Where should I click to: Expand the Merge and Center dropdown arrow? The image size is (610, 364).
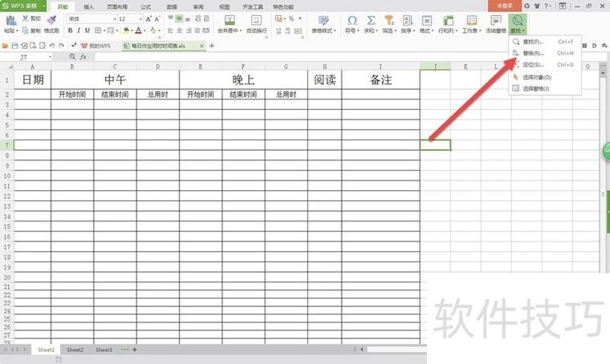tap(241, 30)
